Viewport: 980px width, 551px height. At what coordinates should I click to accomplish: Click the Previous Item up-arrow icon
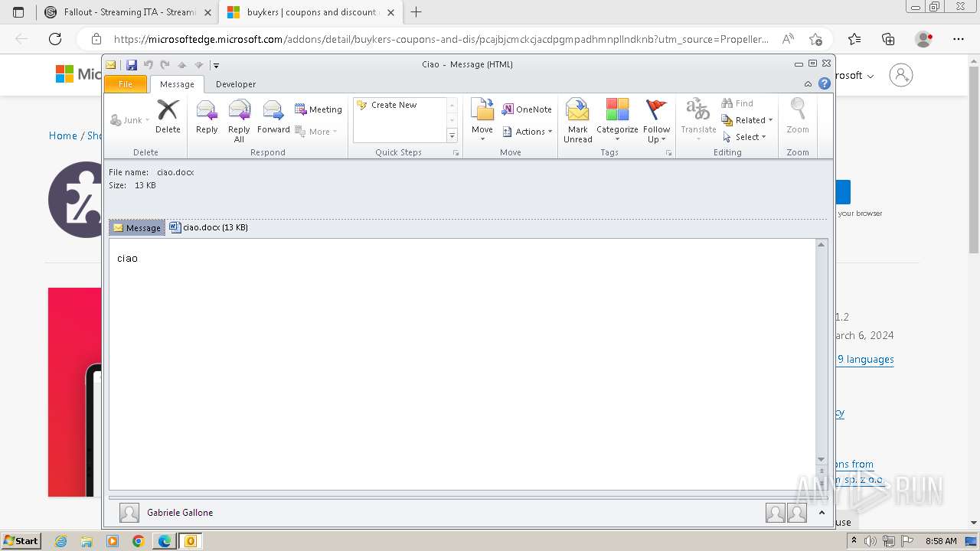182,65
